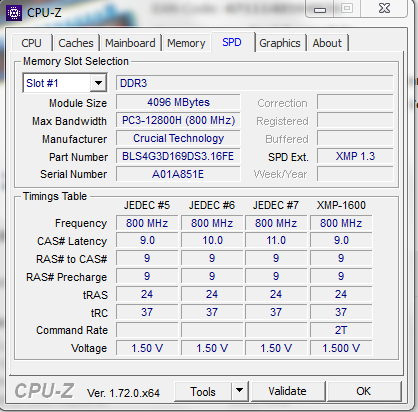
Task: Click the DDR3 memory type field
Action: point(255,83)
